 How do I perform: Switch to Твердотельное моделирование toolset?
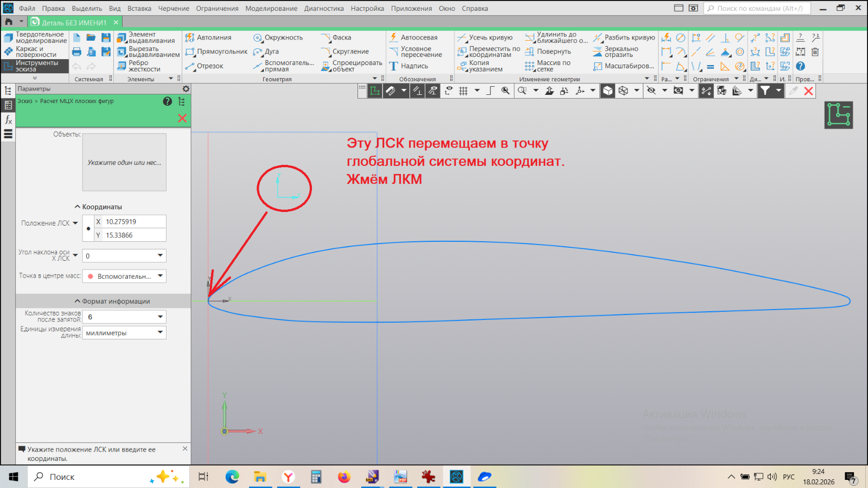pos(36,37)
